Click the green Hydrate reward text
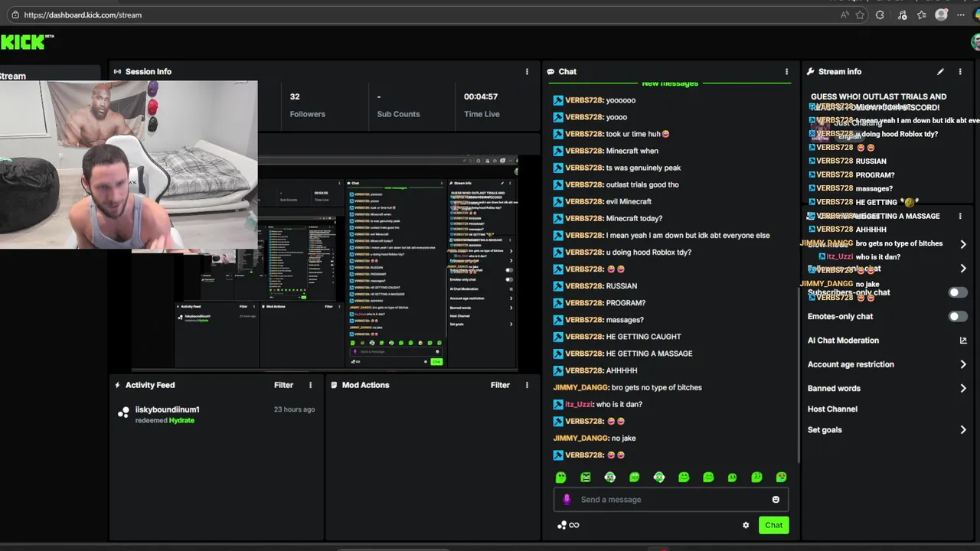 [x=181, y=420]
